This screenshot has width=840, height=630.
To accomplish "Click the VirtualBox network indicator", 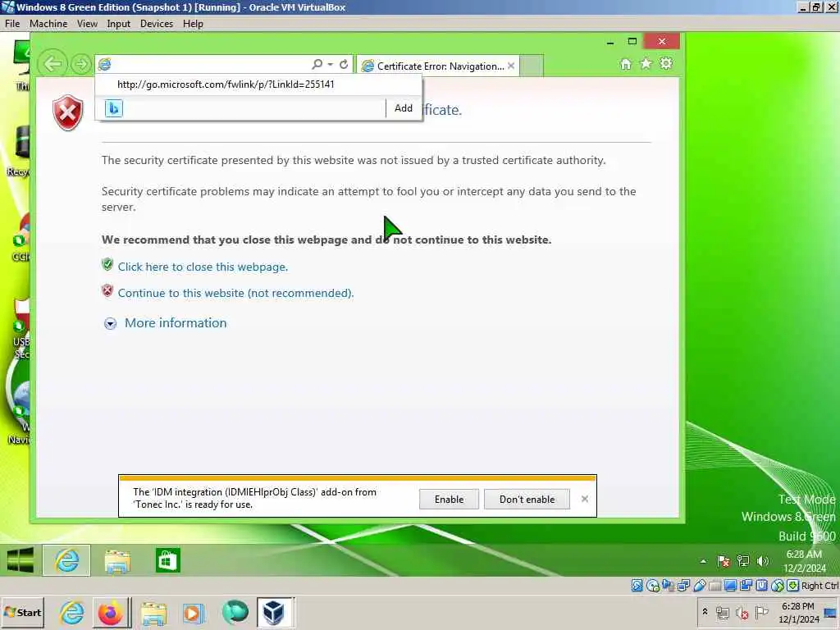I will [x=683, y=586].
